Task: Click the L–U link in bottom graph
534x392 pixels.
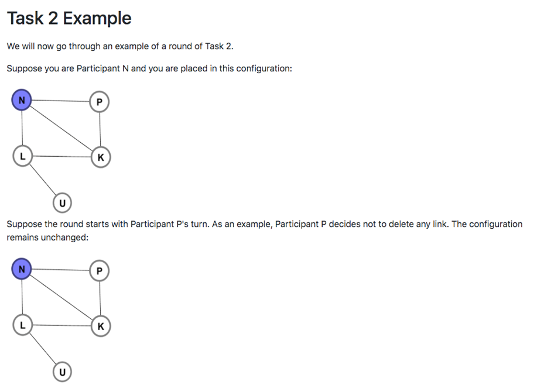Action: coord(42,348)
